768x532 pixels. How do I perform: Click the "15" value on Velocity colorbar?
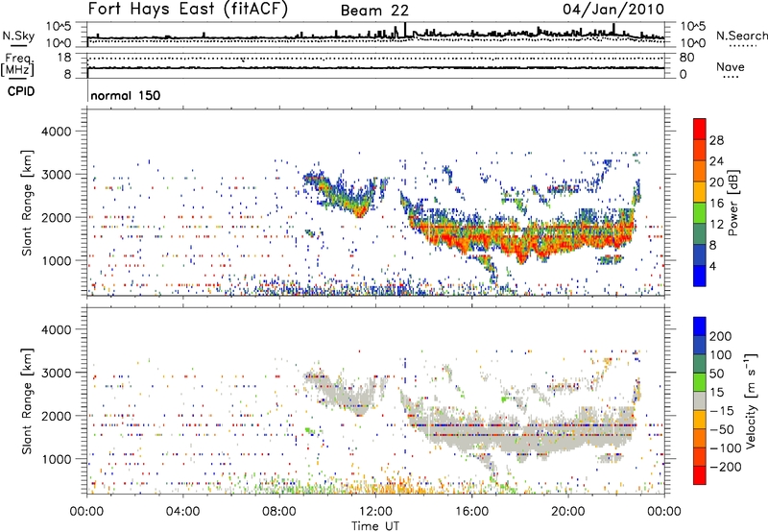[716, 393]
